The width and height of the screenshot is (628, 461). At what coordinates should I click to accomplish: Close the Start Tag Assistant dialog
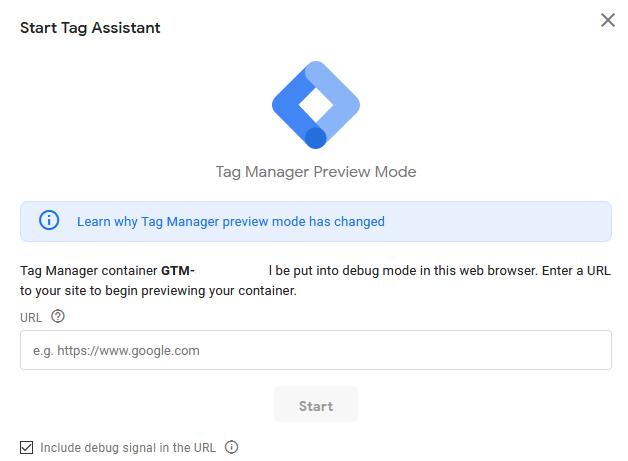[607, 20]
